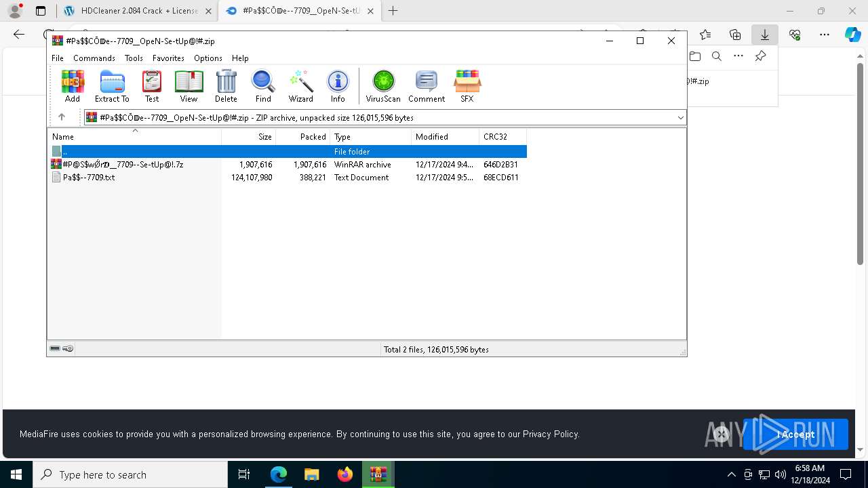
Task: Sort by Type column header
Action: pos(371,137)
